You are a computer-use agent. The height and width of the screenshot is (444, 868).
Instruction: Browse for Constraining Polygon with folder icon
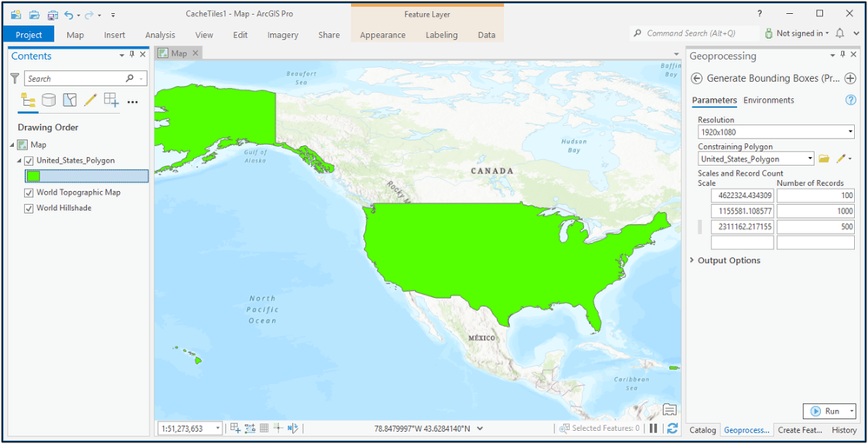[x=824, y=159]
